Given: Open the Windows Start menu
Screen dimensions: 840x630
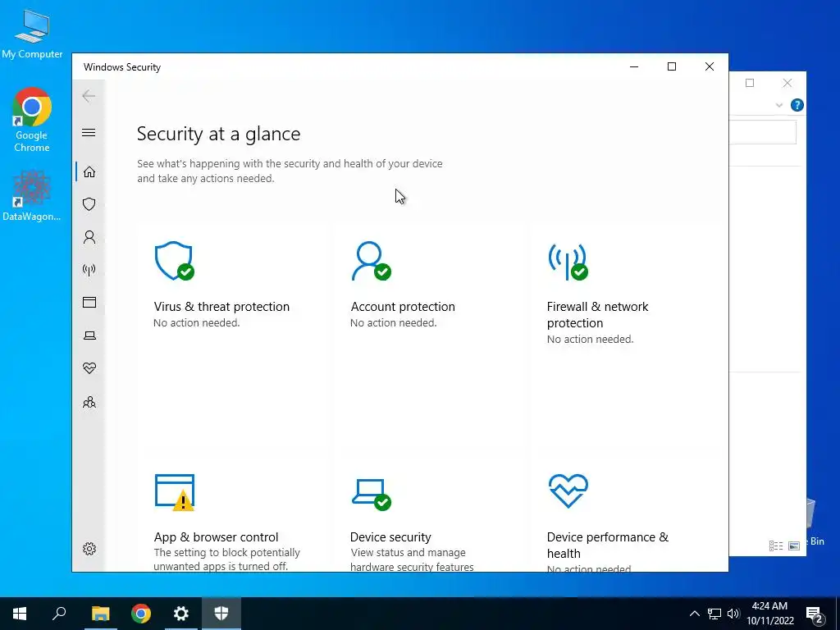Looking at the screenshot, I should tap(20, 614).
